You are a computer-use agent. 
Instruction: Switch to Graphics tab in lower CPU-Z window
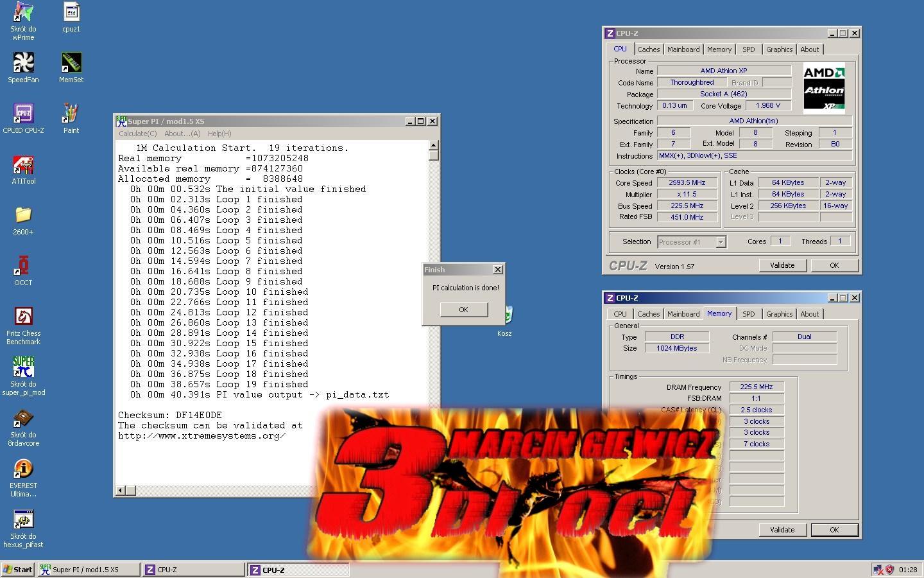[780, 314]
